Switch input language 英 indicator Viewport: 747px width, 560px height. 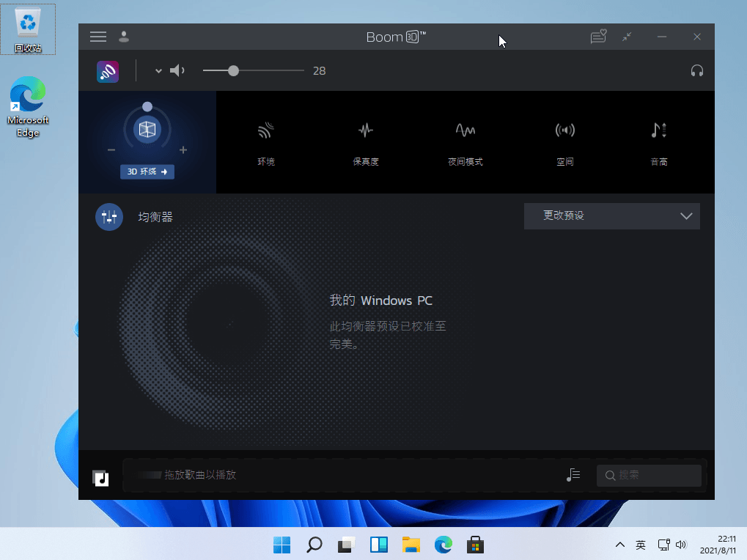pyautogui.click(x=641, y=545)
